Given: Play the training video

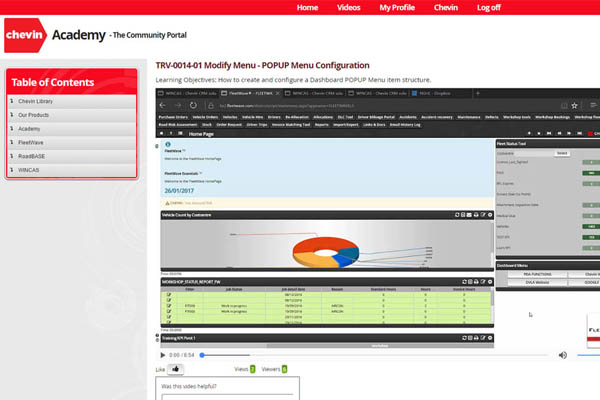Looking at the screenshot, I should 162,355.
